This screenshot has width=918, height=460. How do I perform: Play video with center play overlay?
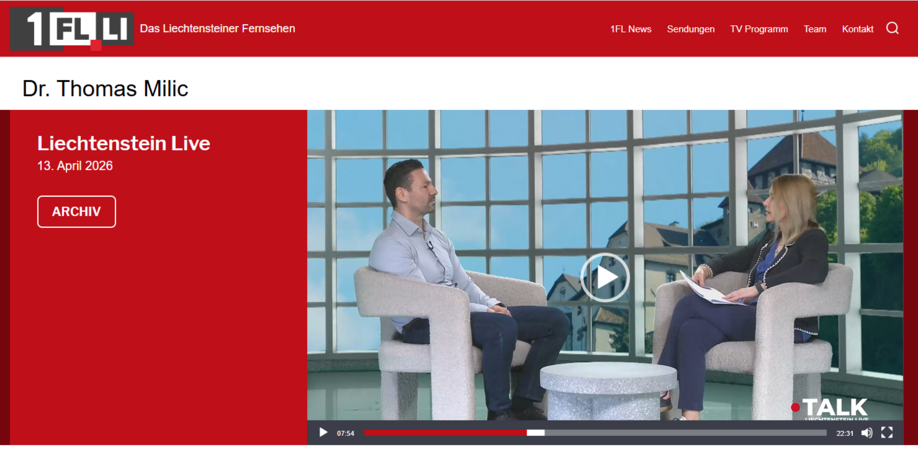pyautogui.click(x=605, y=277)
